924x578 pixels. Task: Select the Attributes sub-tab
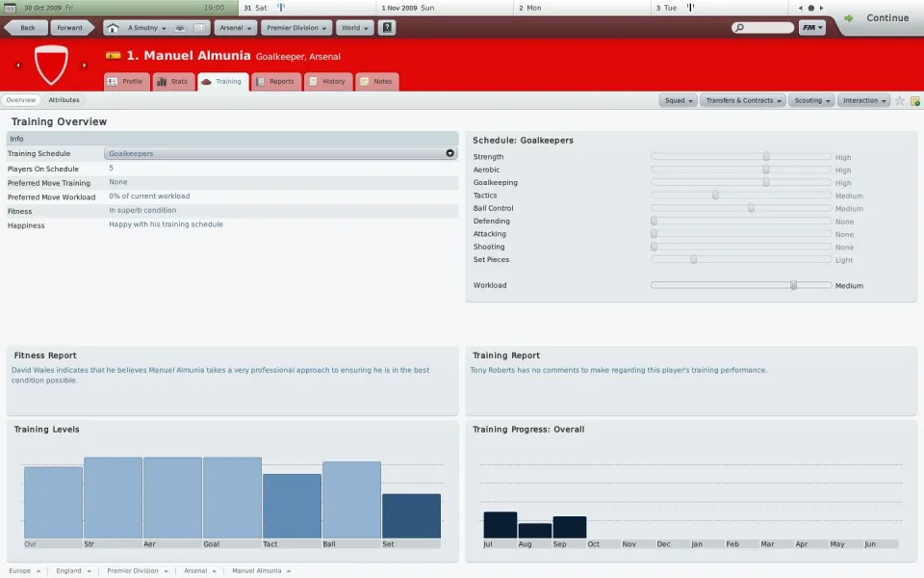64,100
